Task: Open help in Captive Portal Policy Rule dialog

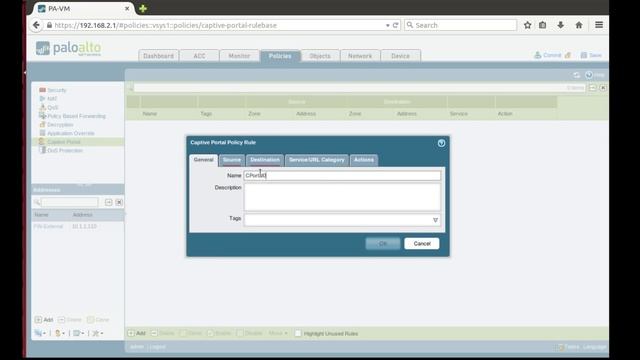Action: pos(441,143)
